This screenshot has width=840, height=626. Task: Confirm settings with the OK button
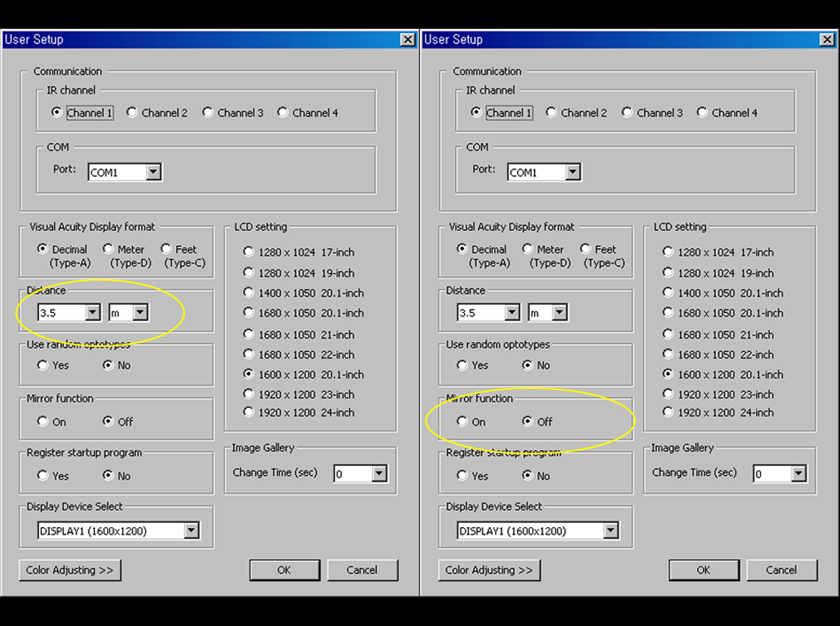click(x=284, y=570)
